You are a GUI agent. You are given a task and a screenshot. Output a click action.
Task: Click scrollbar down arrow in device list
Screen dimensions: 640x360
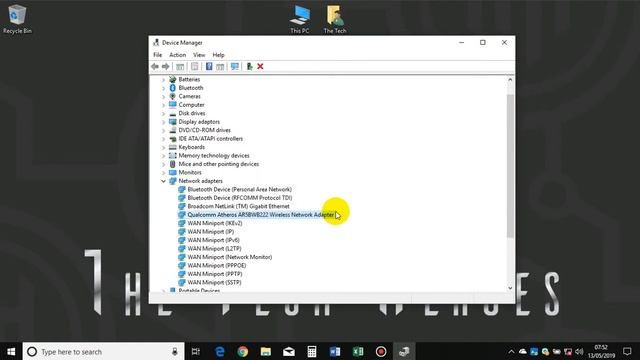click(x=510, y=288)
